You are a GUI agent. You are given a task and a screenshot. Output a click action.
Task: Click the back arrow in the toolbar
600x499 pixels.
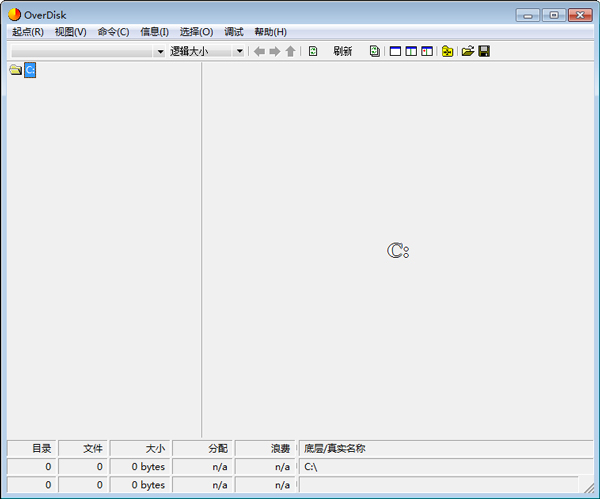click(259, 51)
